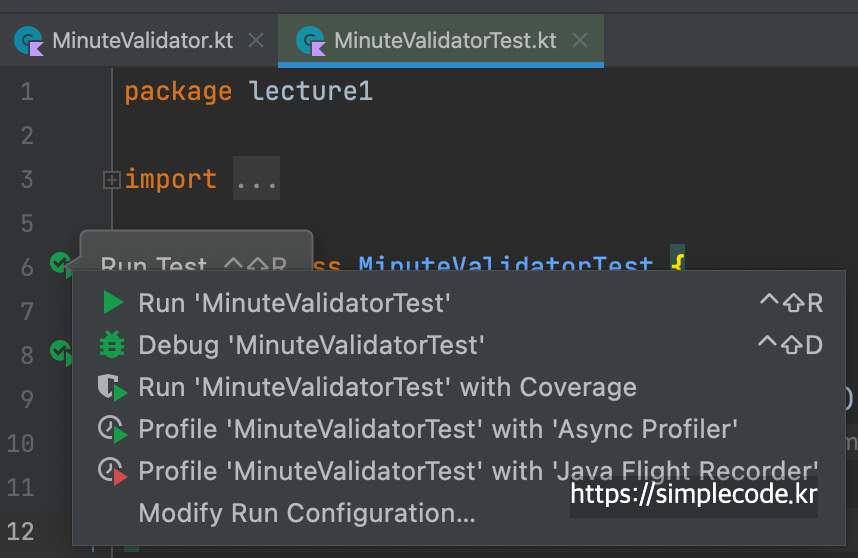Open Modify Run Configuration...
Screen dimensions: 858x558
(x=306, y=514)
